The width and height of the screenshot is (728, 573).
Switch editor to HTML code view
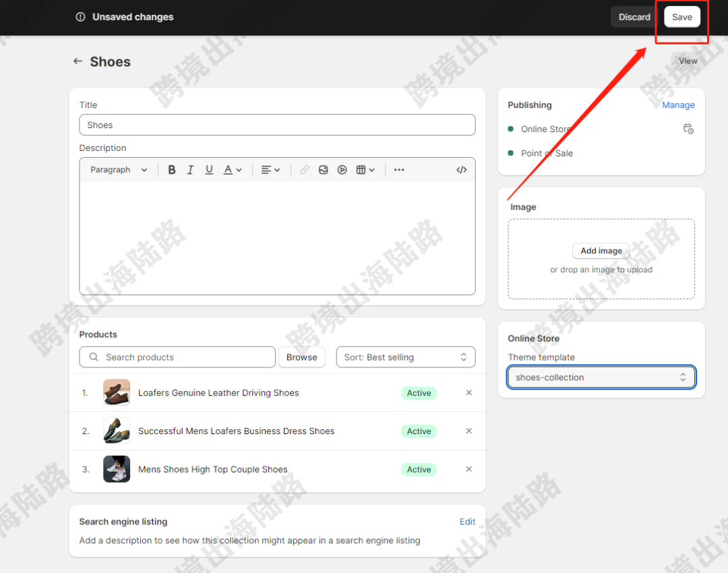pos(461,170)
